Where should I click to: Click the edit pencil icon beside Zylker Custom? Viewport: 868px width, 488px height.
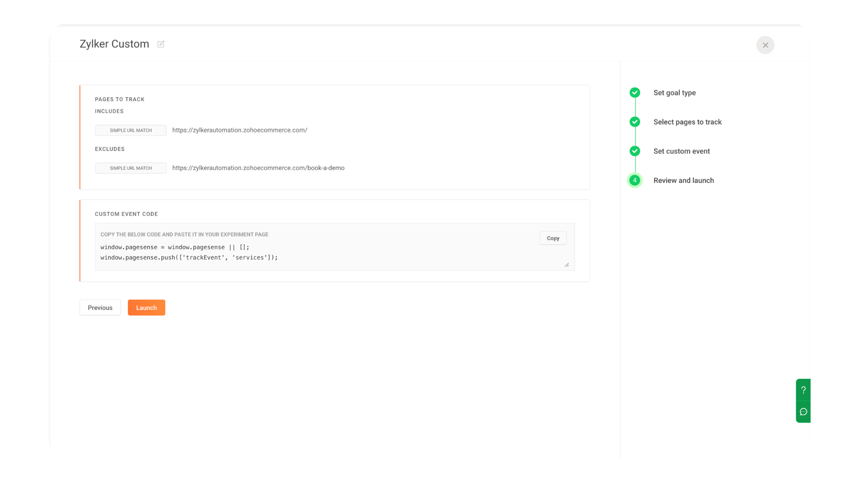click(x=161, y=44)
